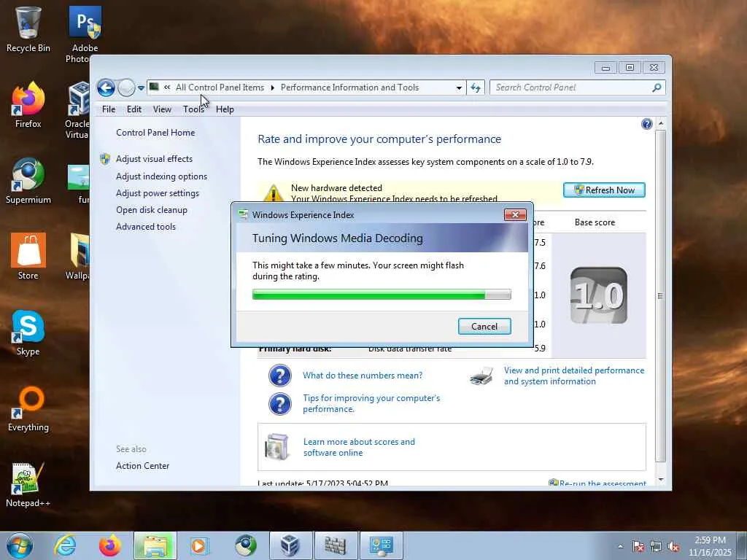Image resolution: width=747 pixels, height=560 pixels.
Task: Open the Recycle Bin desktop icon
Action: 28,29
